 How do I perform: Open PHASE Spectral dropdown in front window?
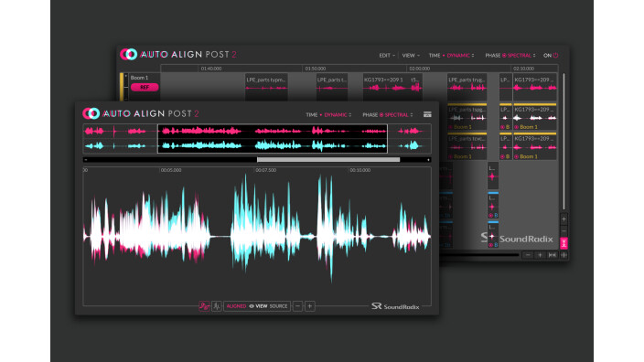399,115
